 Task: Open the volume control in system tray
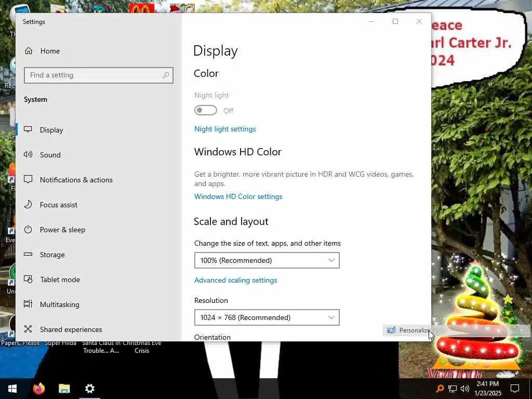click(x=465, y=389)
